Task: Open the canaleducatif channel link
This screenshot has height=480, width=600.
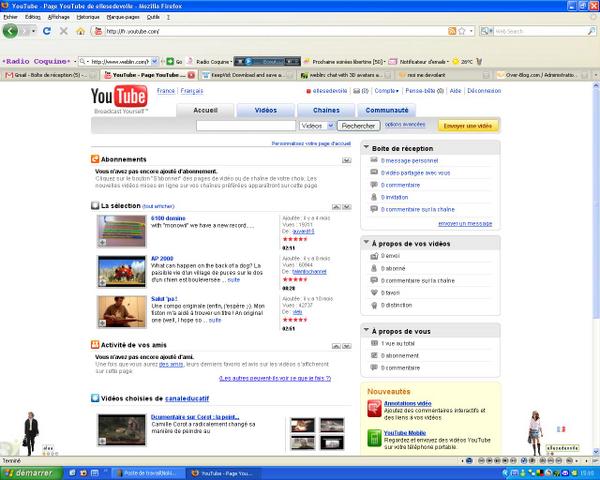Action: click(x=187, y=398)
